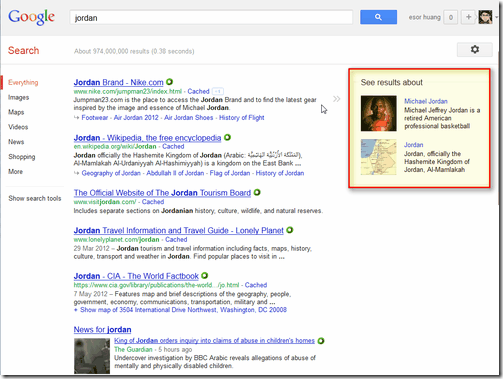Viewport: 503px width, 379px height.
Task: Click Cached link for visitjordan.com
Action: pyautogui.click(x=153, y=202)
